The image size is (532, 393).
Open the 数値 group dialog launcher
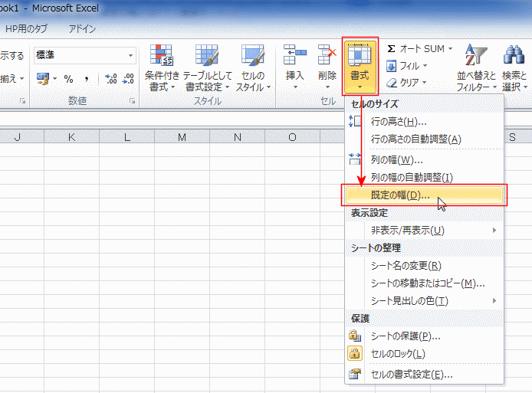tap(133, 100)
